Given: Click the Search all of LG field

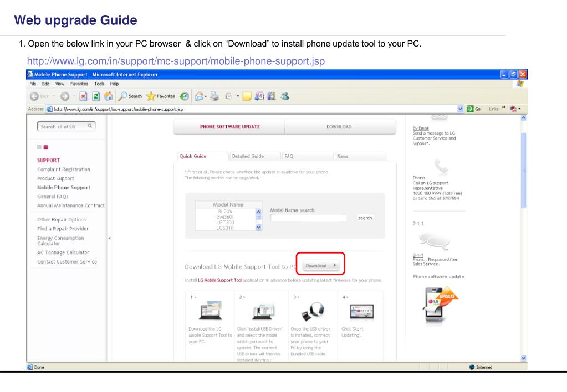Looking at the screenshot, I should coord(66,126).
